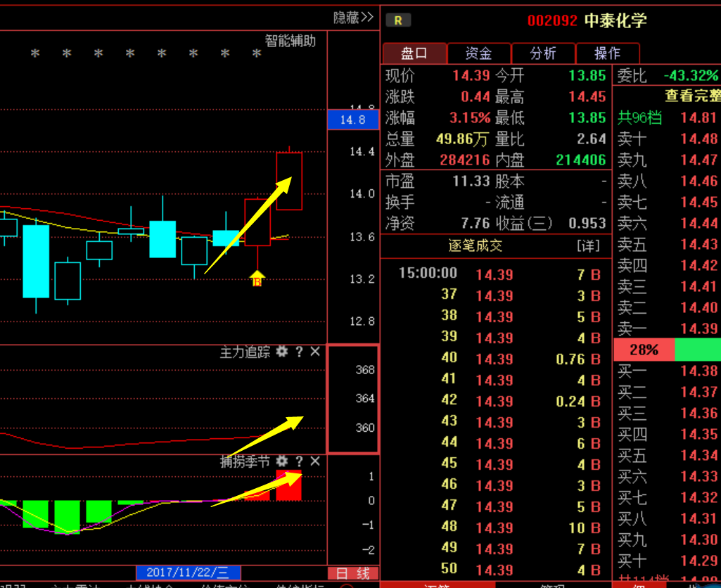Switch to the 资金 tab
This screenshot has width=721, height=588.
pyautogui.click(x=478, y=53)
